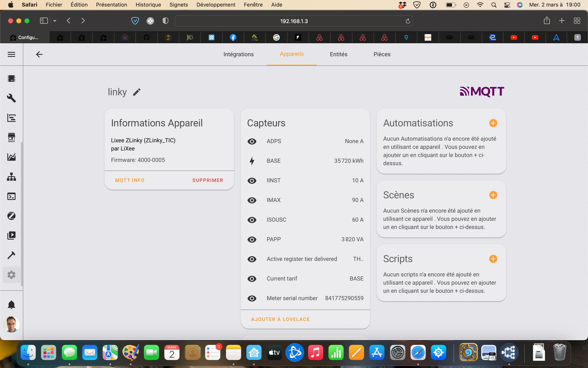The width and height of the screenshot is (588, 368).
Task: Open the media browser sidebar icon
Action: [x=11, y=236]
